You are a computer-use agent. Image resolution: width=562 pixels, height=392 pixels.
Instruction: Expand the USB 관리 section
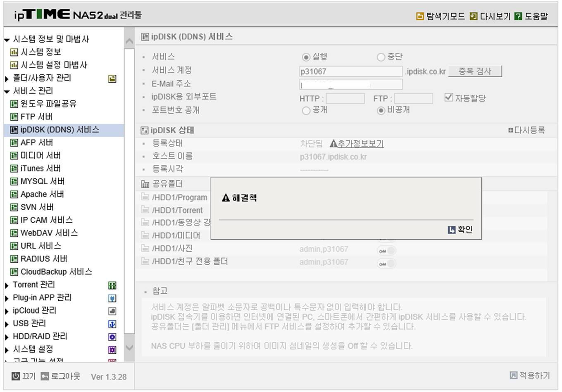click(7, 324)
